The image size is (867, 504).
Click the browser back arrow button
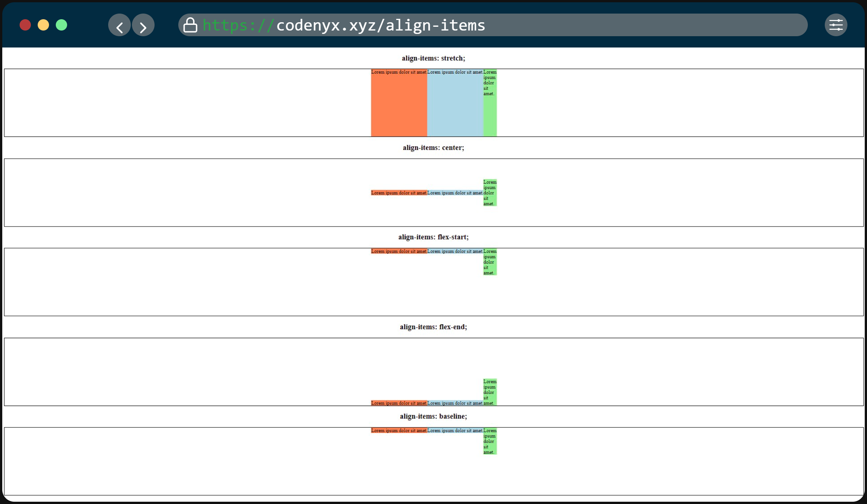tap(119, 25)
